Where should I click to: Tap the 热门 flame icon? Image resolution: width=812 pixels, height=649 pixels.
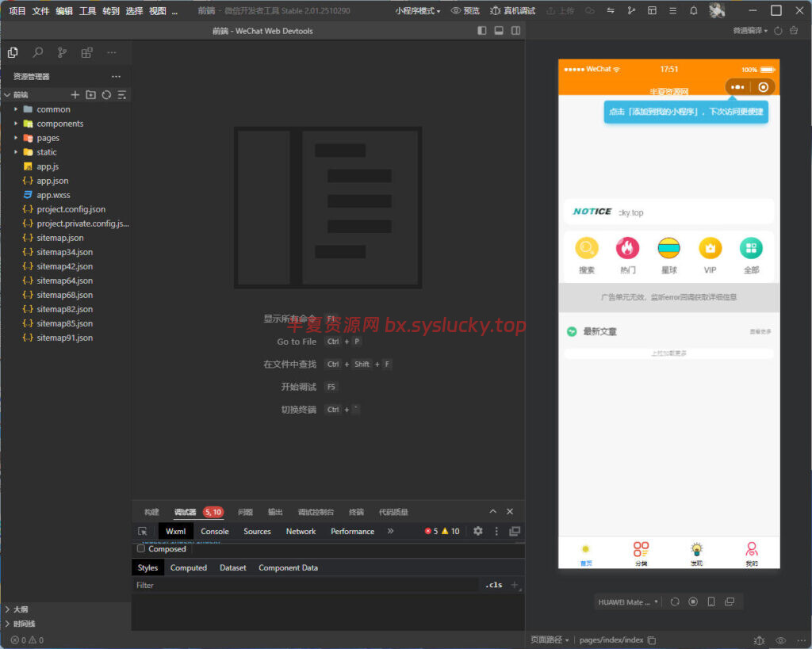[x=628, y=248]
